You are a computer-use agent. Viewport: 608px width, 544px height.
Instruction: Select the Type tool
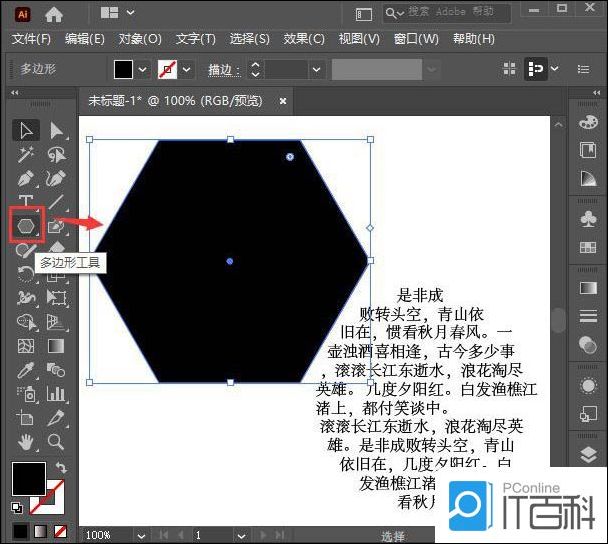pos(26,201)
